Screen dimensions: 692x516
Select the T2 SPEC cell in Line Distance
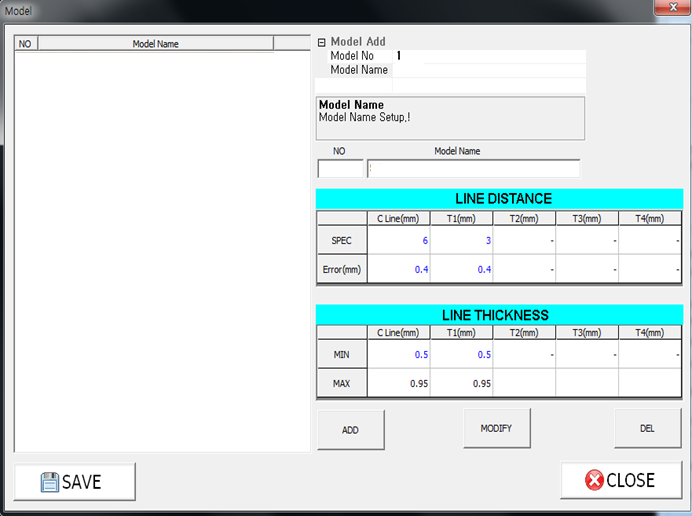[524, 241]
